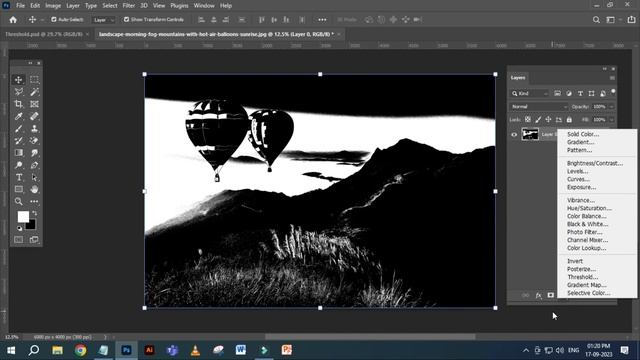Open the Layers panel options menu
Image resolution: width=640 pixels, height=360 pixels.
pos(612,78)
